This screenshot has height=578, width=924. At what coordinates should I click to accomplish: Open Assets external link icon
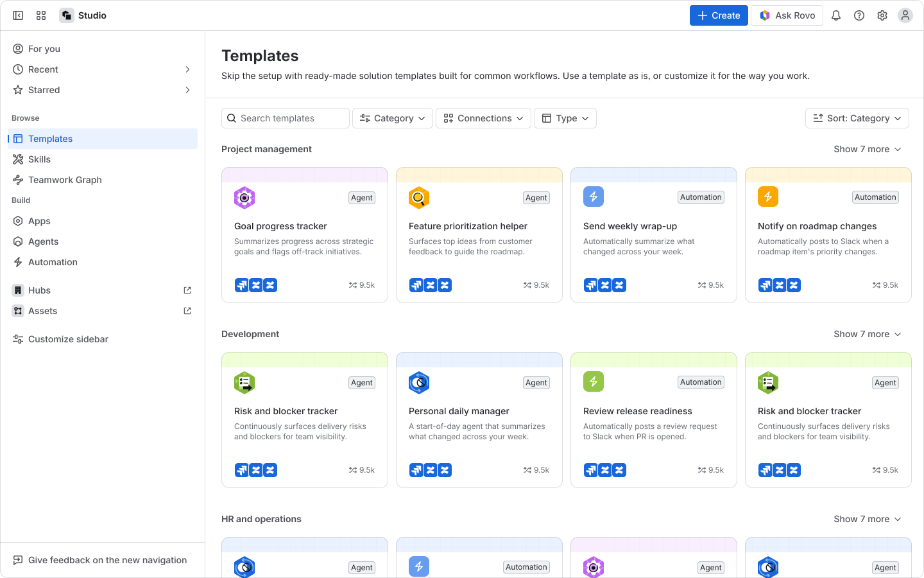[x=187, y=311]
